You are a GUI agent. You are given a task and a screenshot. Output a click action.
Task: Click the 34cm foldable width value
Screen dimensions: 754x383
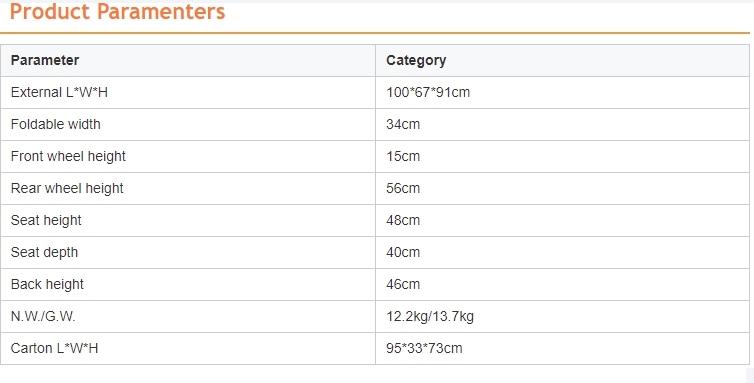click(x=403, y=124)
